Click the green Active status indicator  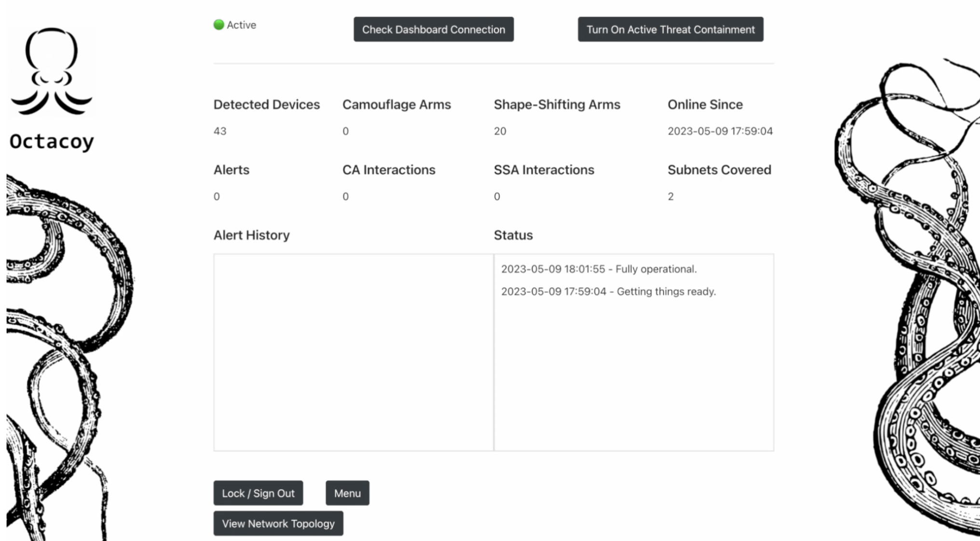[x=219, y=24]
